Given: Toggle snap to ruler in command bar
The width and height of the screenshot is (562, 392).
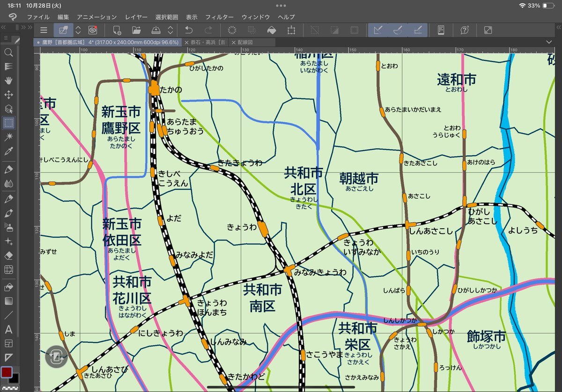Looking at the screenshot, I should pyautogui.click(x=378, y=30).
